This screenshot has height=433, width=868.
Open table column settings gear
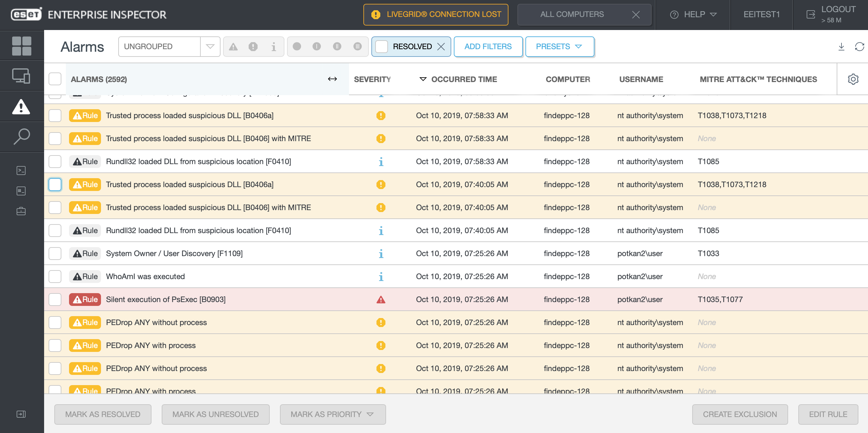[853, 79]
